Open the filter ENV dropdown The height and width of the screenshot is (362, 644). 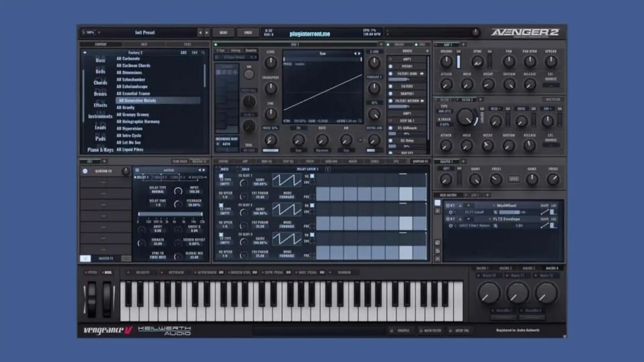click(548, 109)
